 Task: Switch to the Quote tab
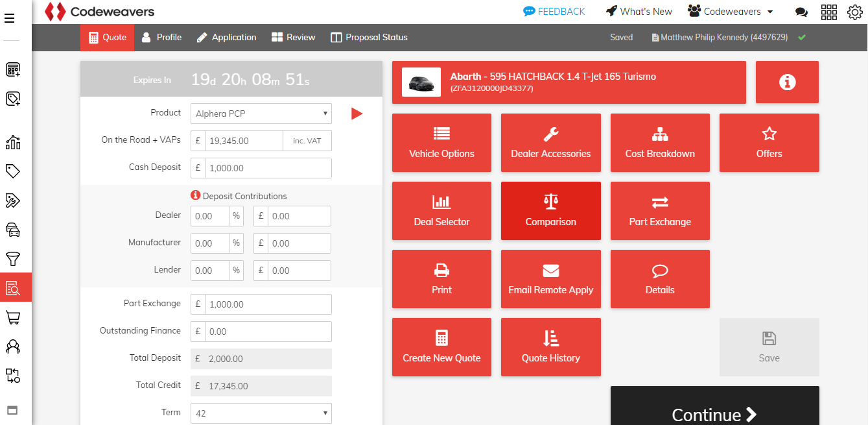tap(107, 38)
